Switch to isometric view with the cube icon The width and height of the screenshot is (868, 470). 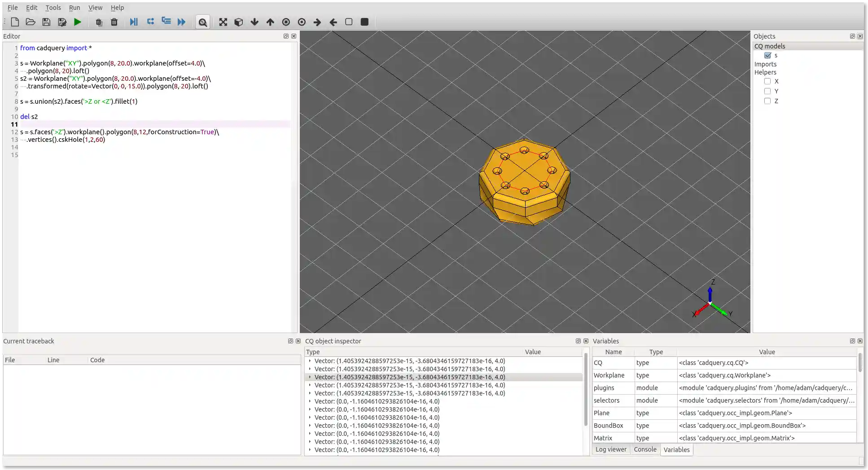pos(238,22)
